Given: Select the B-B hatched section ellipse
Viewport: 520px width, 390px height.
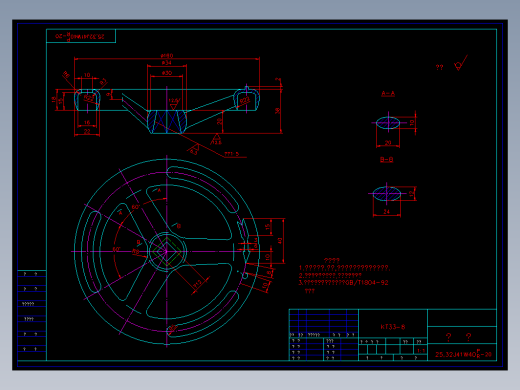Looking at the screenshot, I should point(387,193).
